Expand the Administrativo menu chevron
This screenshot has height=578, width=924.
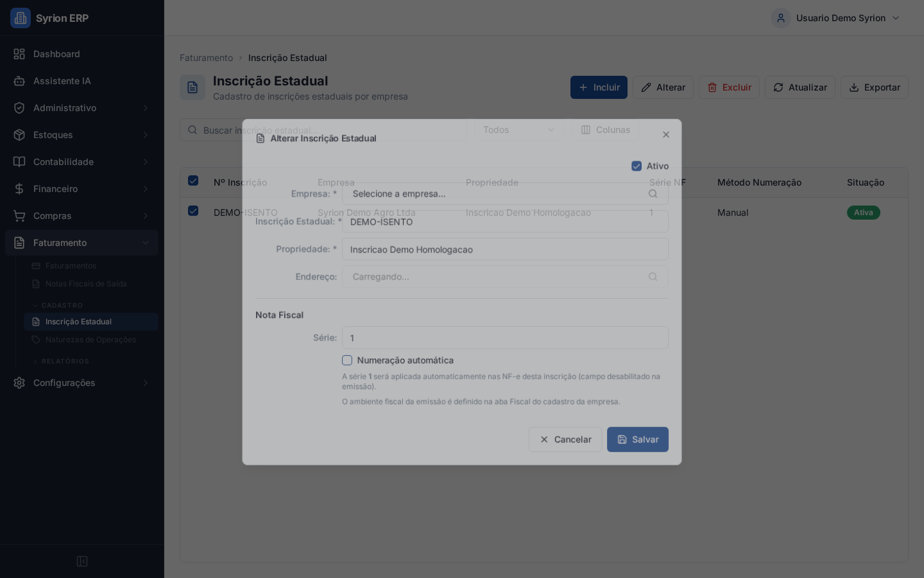coord(146,108)
